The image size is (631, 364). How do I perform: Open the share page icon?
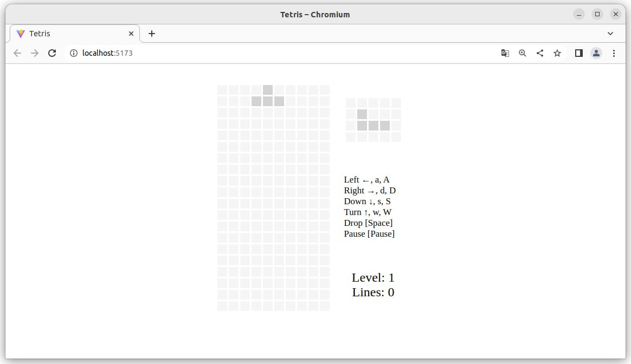point(539,53)
